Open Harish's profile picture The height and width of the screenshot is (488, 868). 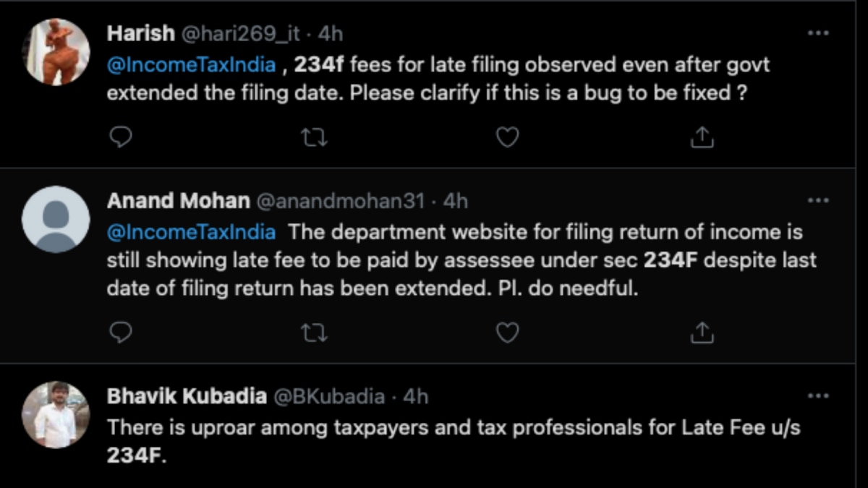click(x=56, y=52)
